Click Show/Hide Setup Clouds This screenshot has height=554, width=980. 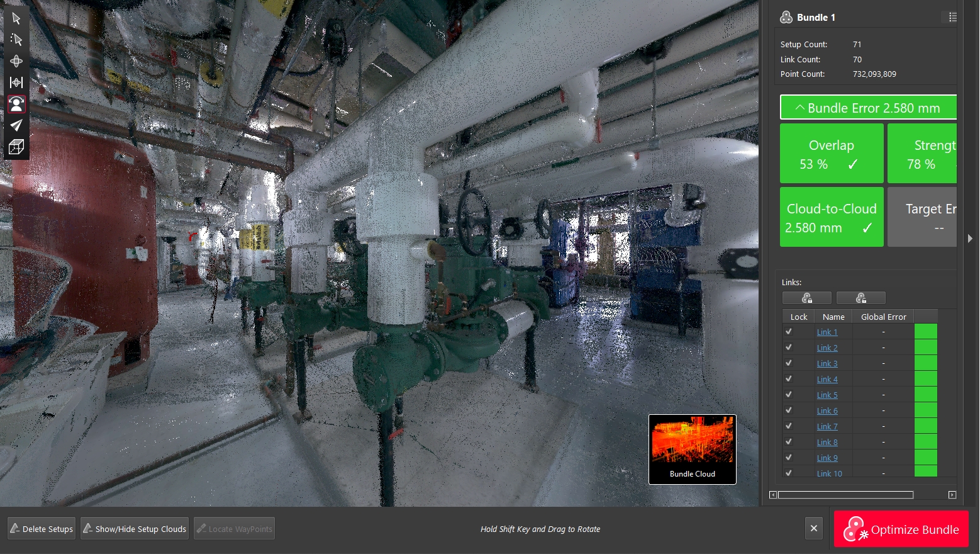134,528
